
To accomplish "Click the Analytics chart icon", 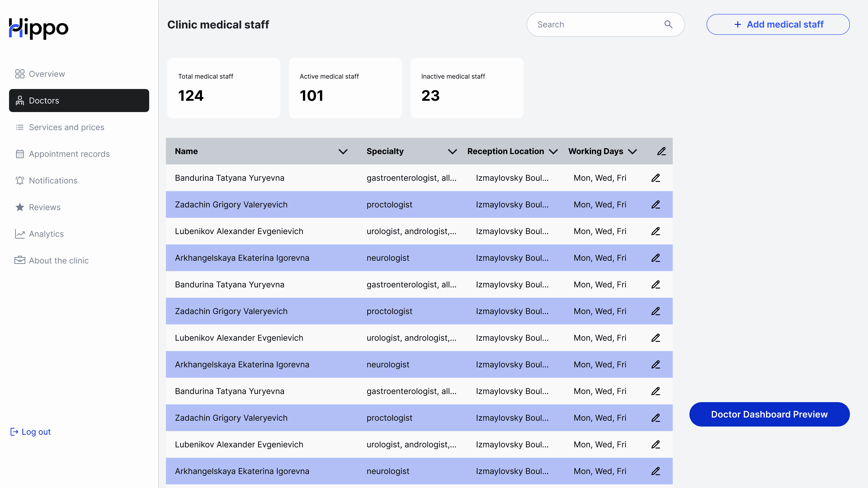I will (19, 234).
